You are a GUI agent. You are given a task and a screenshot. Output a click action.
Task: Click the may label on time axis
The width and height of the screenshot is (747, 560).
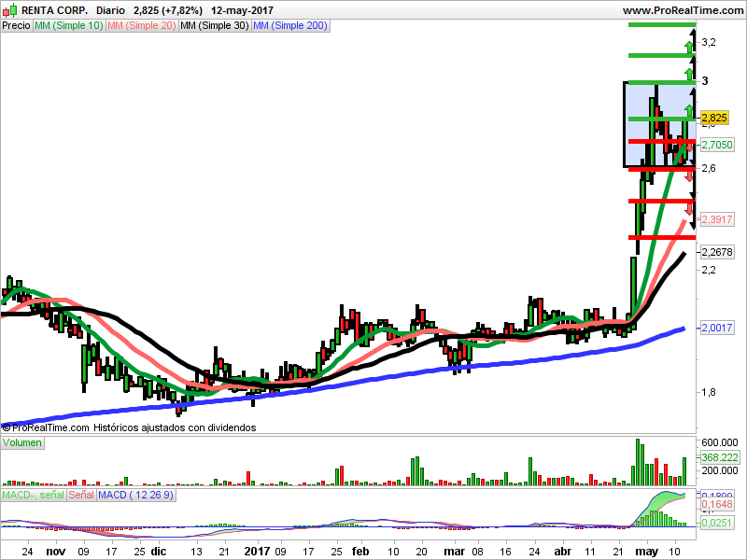point(647,552)
